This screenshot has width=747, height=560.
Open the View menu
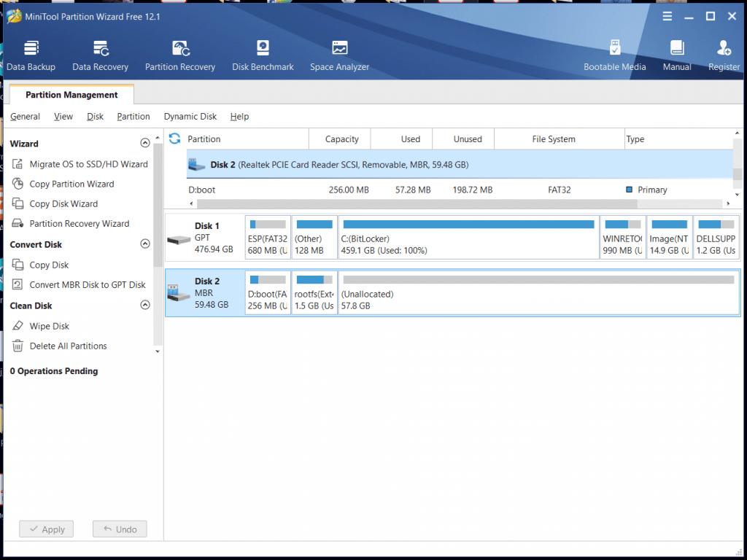[63, 117]
